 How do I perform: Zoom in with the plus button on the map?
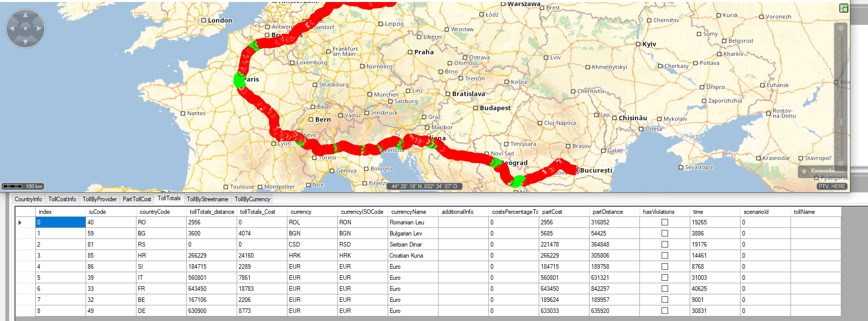[840, 29]
